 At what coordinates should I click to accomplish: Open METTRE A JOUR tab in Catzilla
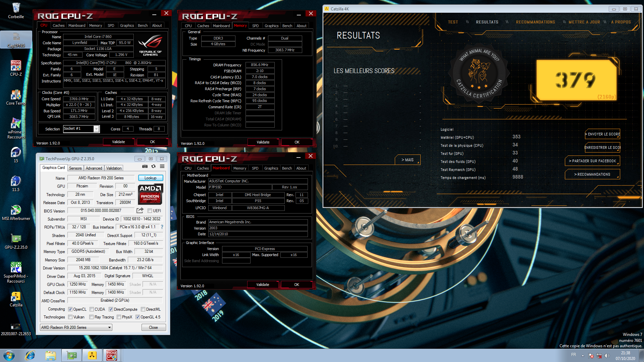[584, 22]
